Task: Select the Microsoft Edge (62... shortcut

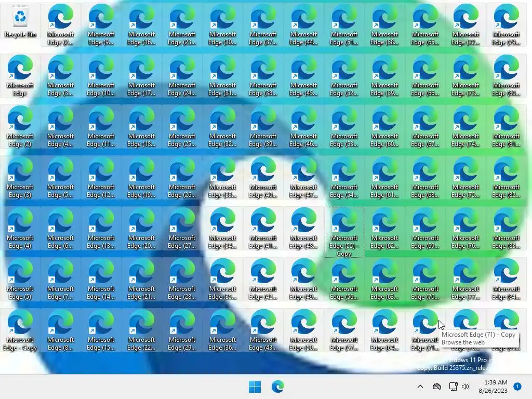Action: [385, 229]
